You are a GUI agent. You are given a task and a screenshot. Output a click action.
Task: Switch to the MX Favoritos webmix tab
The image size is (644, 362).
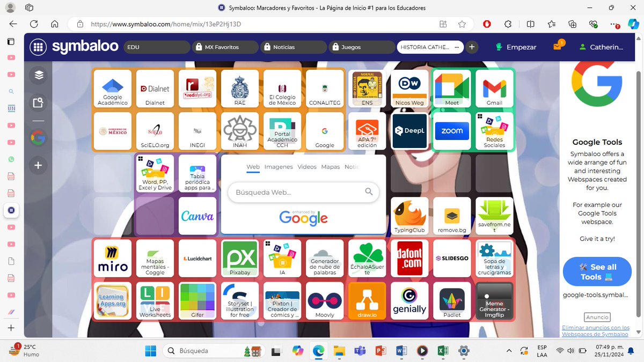(225, 47)
